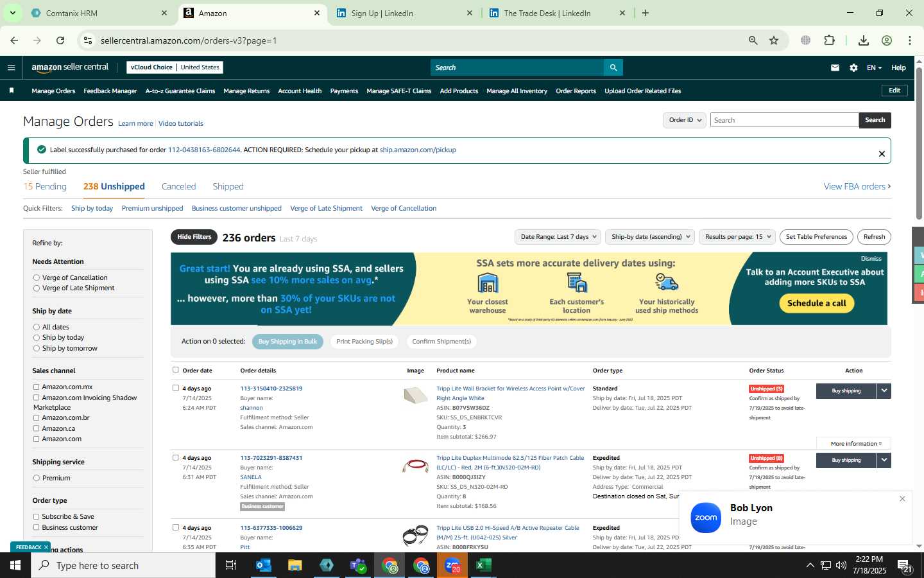The height and width of the screenshot is (578, 924).
Task: Click the Tripp Lite wall bracket thumbnail
Action: tap(415, 395)
